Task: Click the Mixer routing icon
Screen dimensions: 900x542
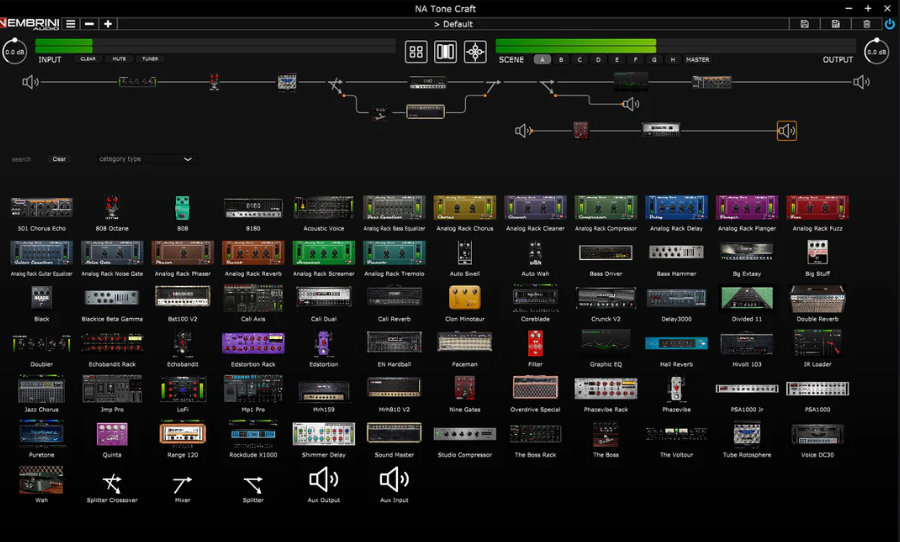Action: pyautogui.click(x=182, y=485)
